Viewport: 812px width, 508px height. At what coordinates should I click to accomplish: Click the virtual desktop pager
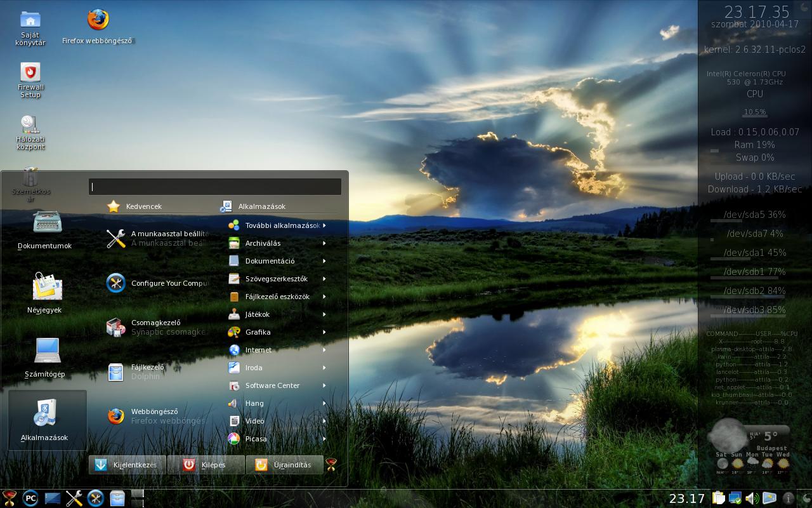pos(138,498)
